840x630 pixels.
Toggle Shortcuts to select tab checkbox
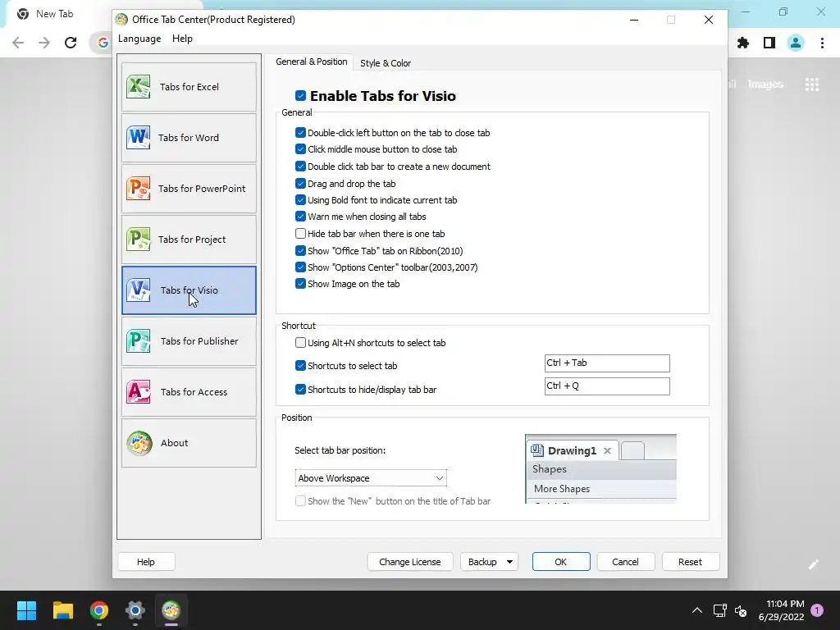(x=300, y=366)
